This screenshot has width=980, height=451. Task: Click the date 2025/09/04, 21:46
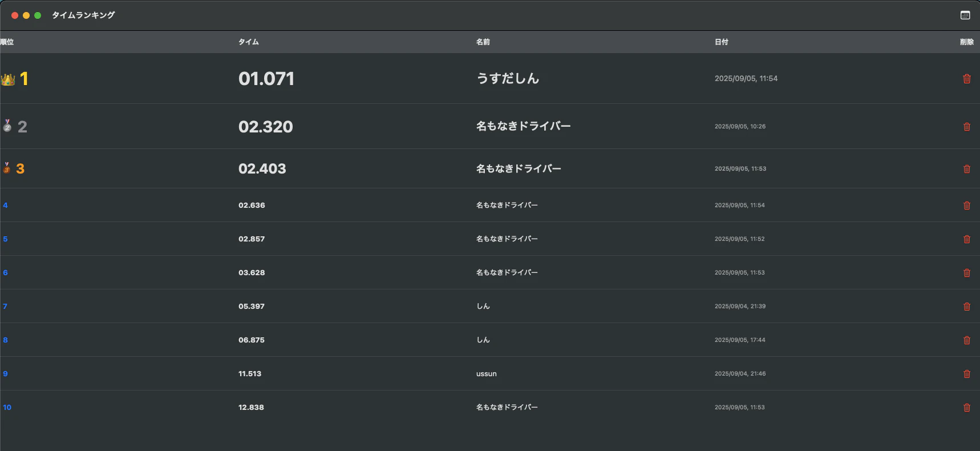click(740, 373)
